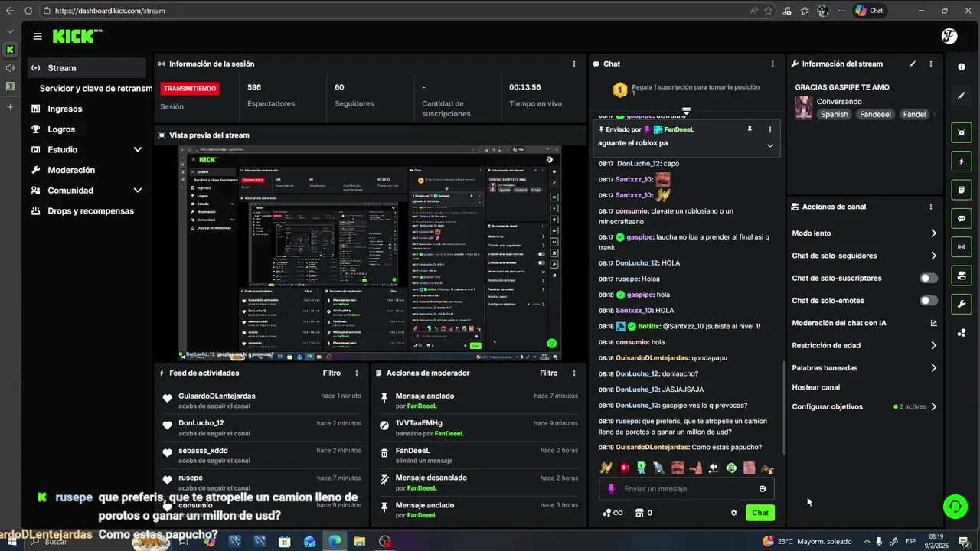Click Hostear canal action
The height and width of the screenshot is (551, 980).
click(816, 387)
